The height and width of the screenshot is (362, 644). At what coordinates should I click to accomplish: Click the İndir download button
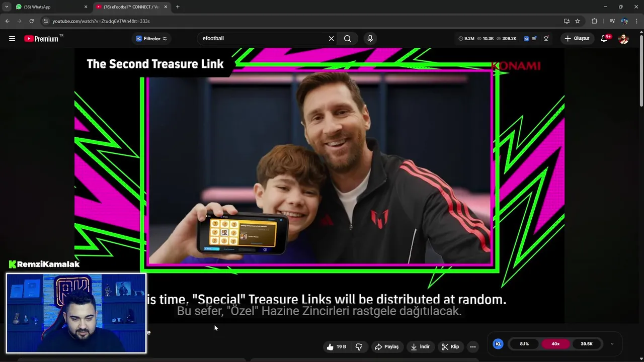[420, 347]
